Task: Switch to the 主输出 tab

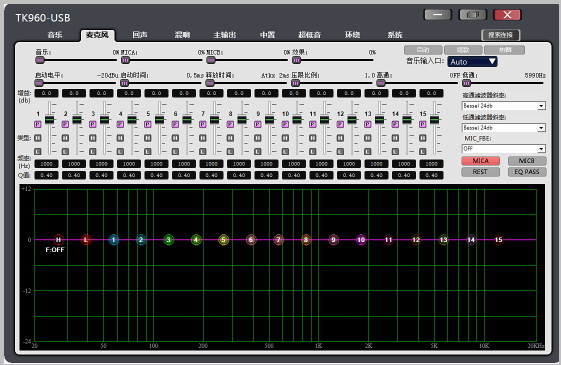Action: (225, 35)
